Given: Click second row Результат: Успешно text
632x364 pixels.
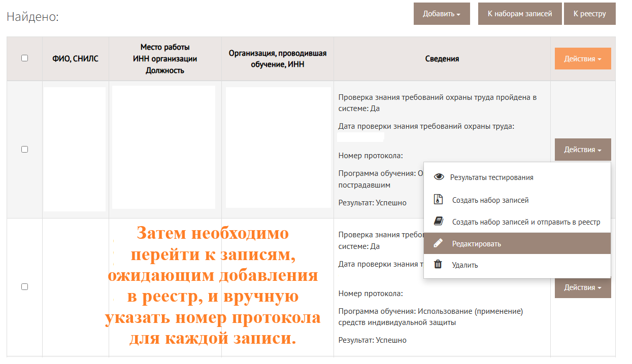Looking at the screenshot, I should pyautogui.click(x=373, y=340).
